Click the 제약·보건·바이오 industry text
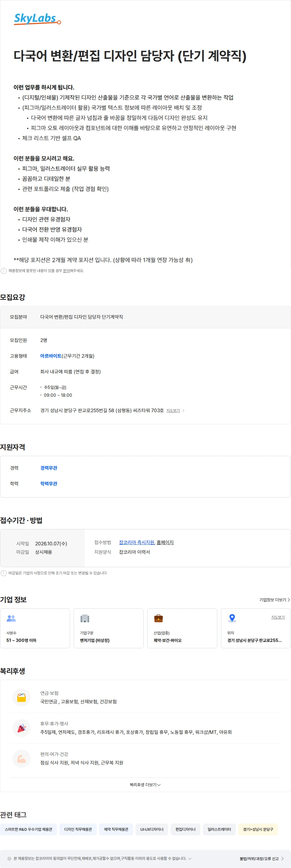The height and width of the screenshot is (868, 291). 167,640
